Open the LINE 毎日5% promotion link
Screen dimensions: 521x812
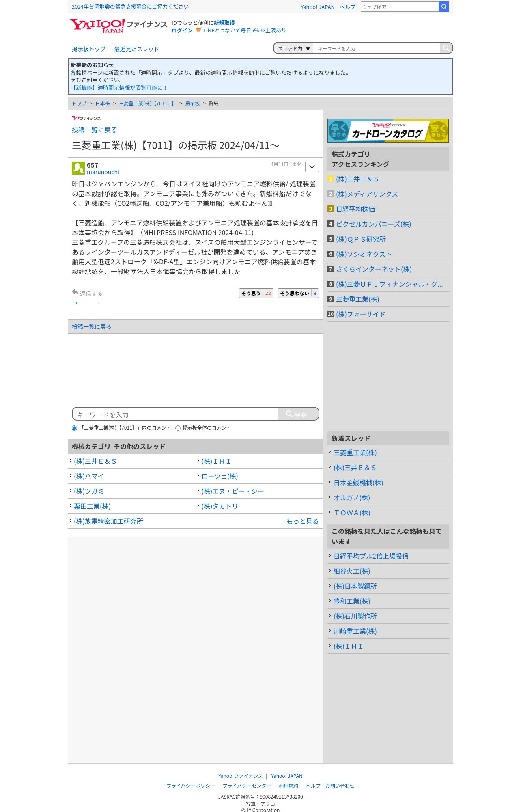tap(244, 30)
